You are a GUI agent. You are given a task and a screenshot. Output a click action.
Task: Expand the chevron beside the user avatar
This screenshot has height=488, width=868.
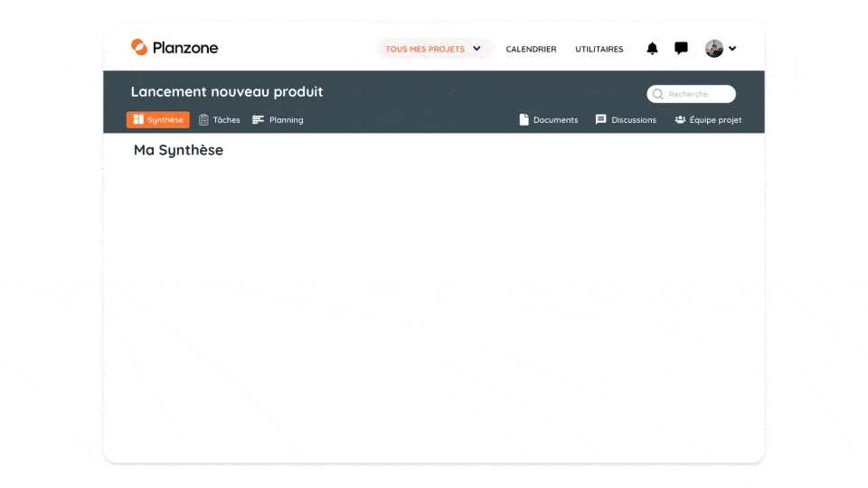[x=732, y=49]
